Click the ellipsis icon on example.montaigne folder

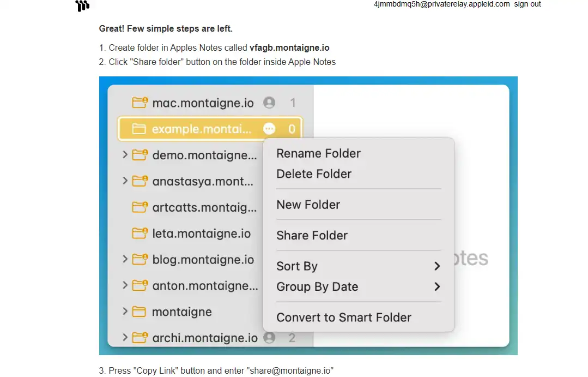point(269,129)
